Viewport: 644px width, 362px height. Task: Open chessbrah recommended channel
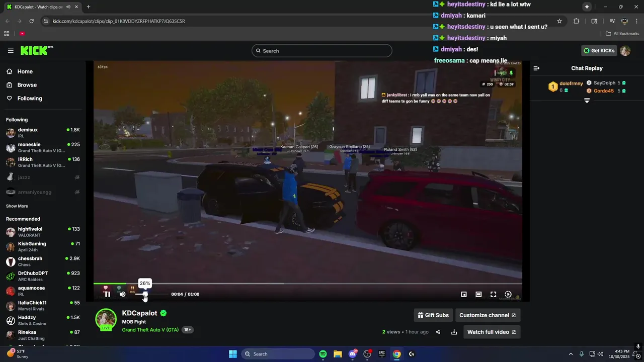click(x=42, y=261)
